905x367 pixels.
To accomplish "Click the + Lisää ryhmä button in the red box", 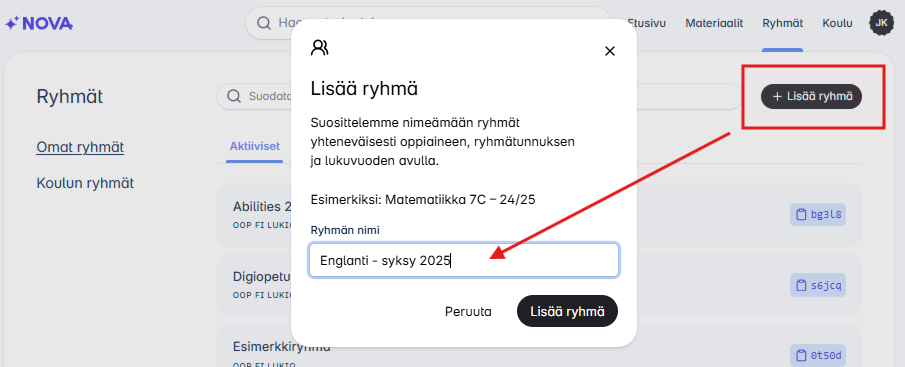I will click(x=811, y=96).
